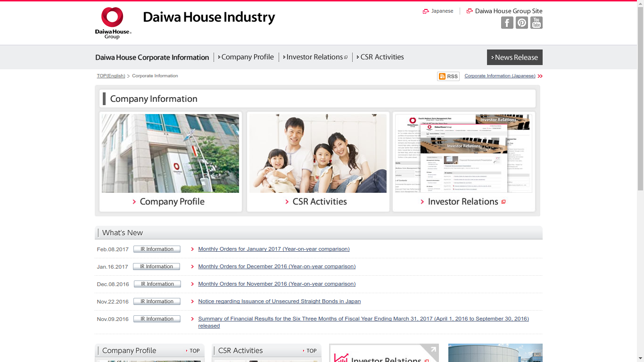Click the Investor Relations external-link icon
Viewport: 644px width, 362px height.
click(x=347, y=57)
